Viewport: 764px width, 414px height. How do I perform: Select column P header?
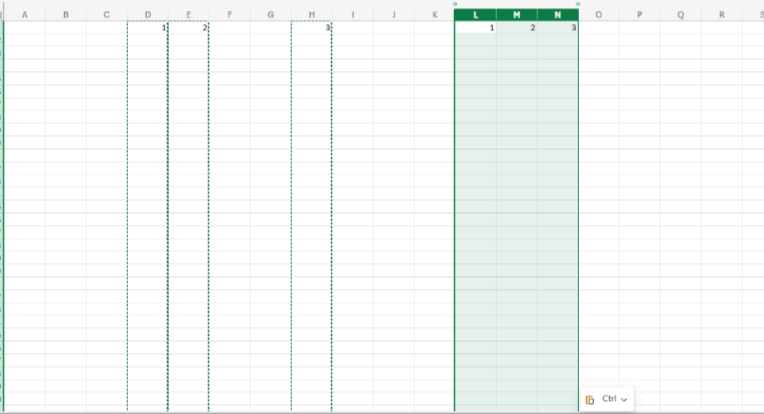[x=640, y=15]
